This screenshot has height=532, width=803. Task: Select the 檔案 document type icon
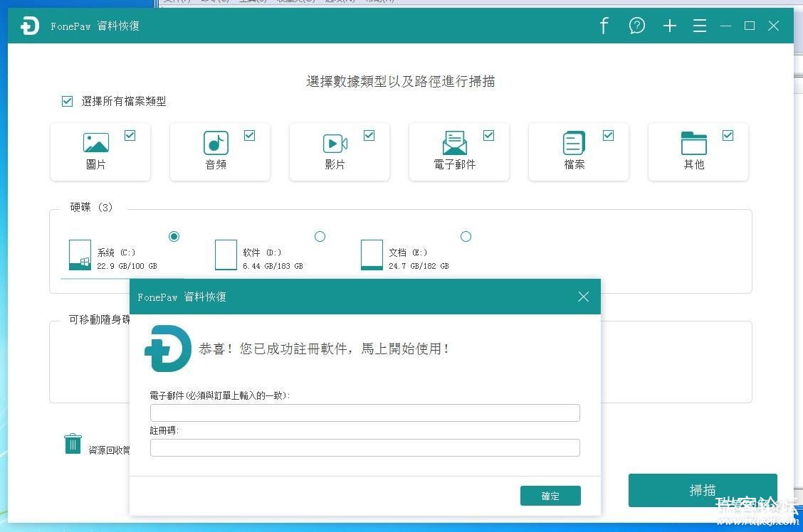[574, 143]
